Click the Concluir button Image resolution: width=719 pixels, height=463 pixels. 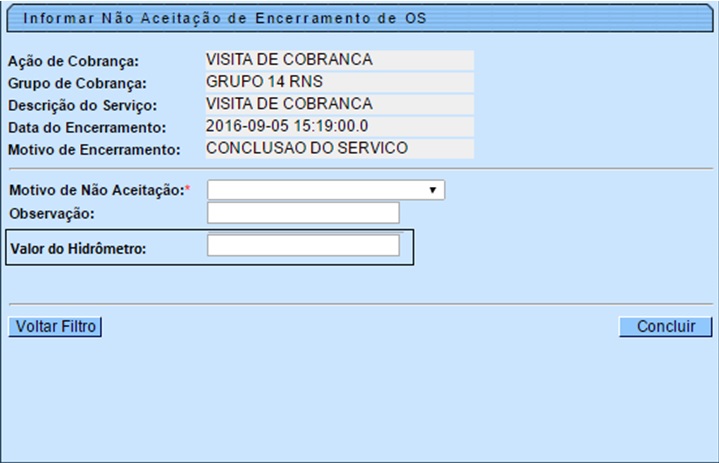click(x=665, y=327)
